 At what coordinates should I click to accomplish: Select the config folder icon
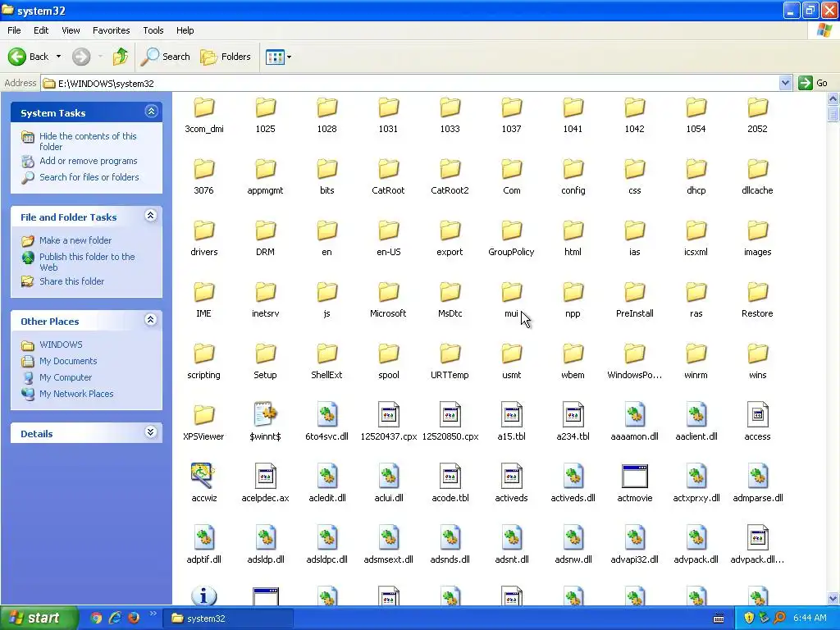[x=573, y=169]
